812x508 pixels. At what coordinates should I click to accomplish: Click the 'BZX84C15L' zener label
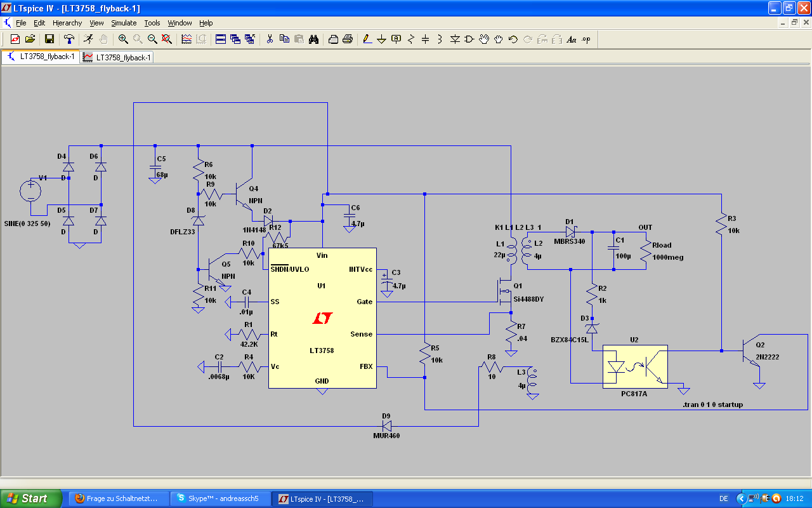point(570,340)
